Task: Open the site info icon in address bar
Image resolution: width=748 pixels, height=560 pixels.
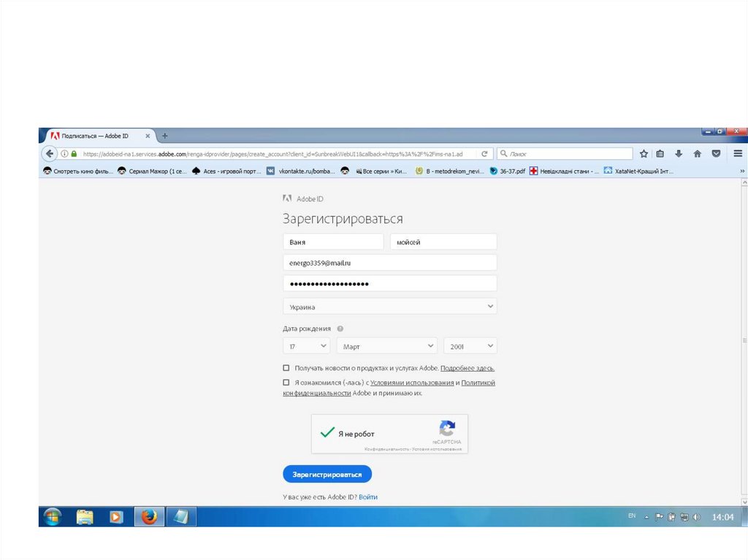Action: 64,153
